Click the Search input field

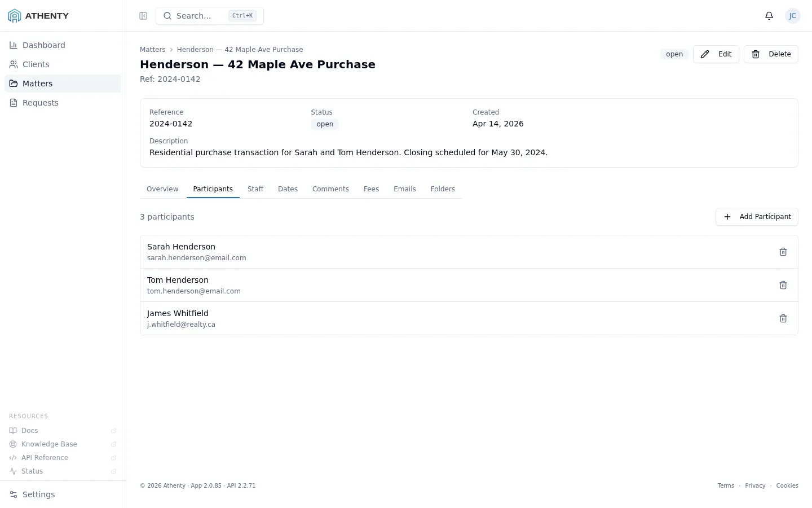click(210, 16)
